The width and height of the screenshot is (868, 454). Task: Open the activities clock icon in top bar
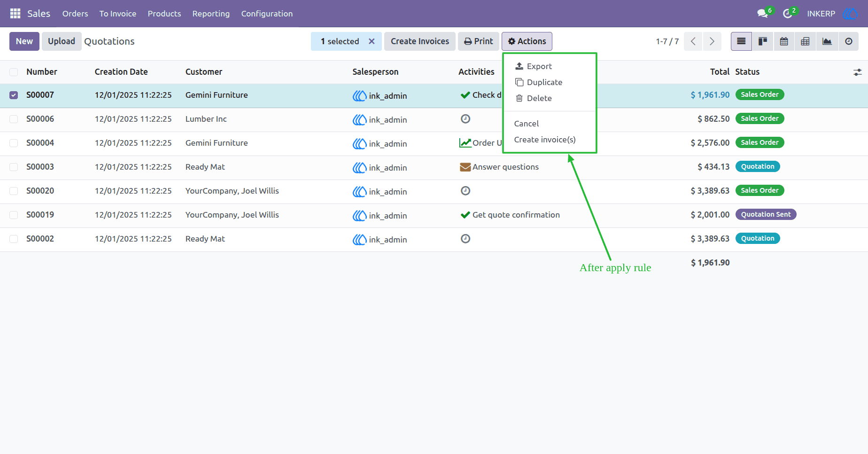[788, 14]
